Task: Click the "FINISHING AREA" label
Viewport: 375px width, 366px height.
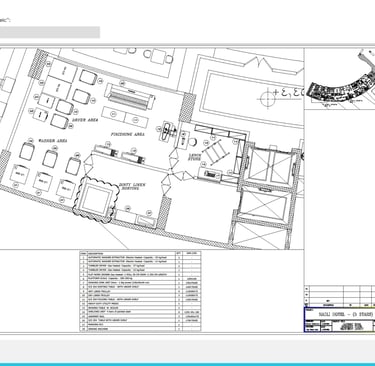Action: (128, 134)
